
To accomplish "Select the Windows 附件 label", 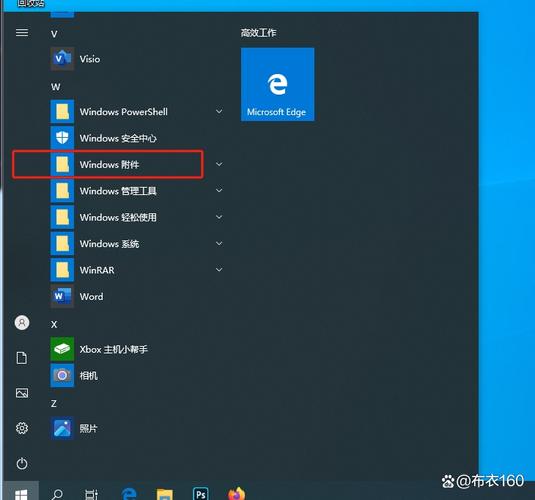I will point(109,165).
